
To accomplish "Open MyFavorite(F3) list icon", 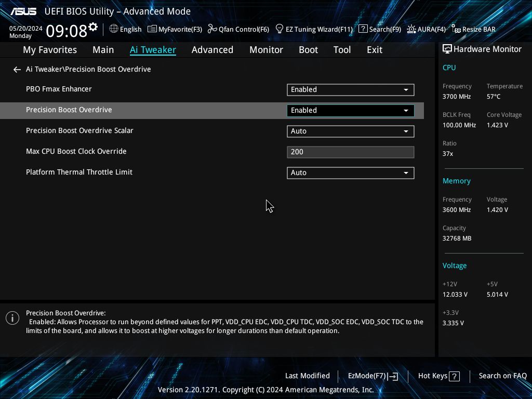I will [x=152, y=29].
